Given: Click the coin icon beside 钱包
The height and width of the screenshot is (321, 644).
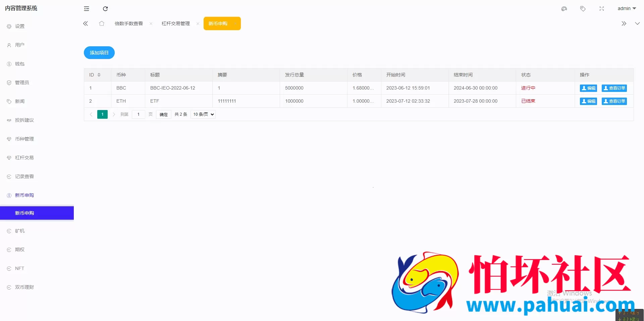Looking at the screenshot, I should [x=9, y=64].
